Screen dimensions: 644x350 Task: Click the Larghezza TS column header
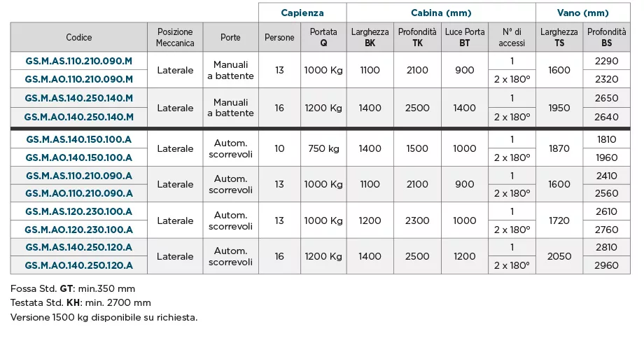[559, 37]
